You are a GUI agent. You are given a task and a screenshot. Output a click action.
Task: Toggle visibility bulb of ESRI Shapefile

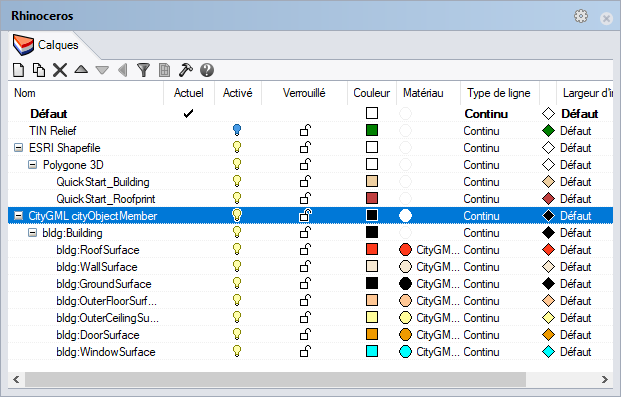(x=237, y=147)
